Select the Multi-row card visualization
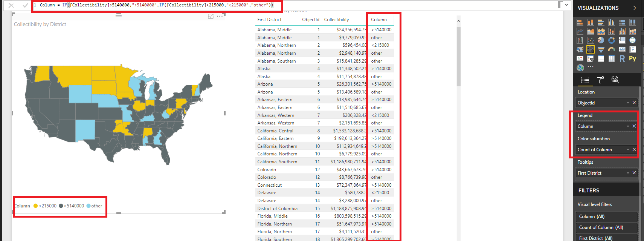The height and width of the screenshot is (241, 644). [x=632, y=49]
